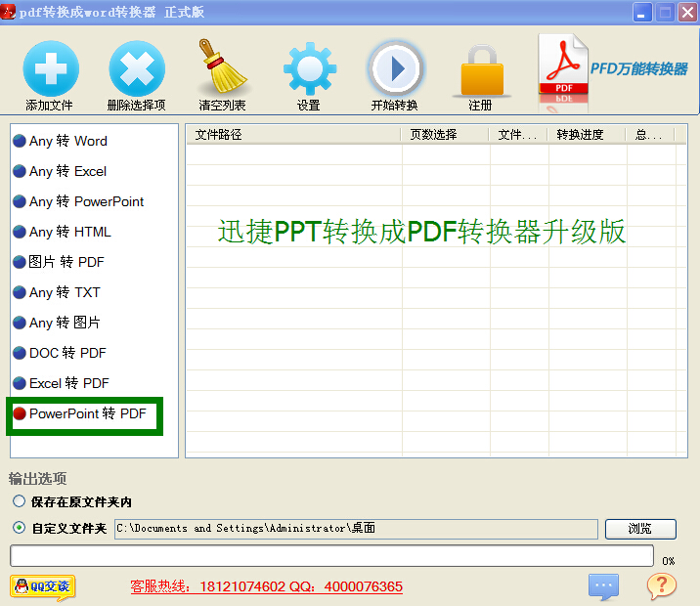The width and height of the screenshot is (700, 606).
Task: Start conversion with the play icon
Action: coord(395,68)
